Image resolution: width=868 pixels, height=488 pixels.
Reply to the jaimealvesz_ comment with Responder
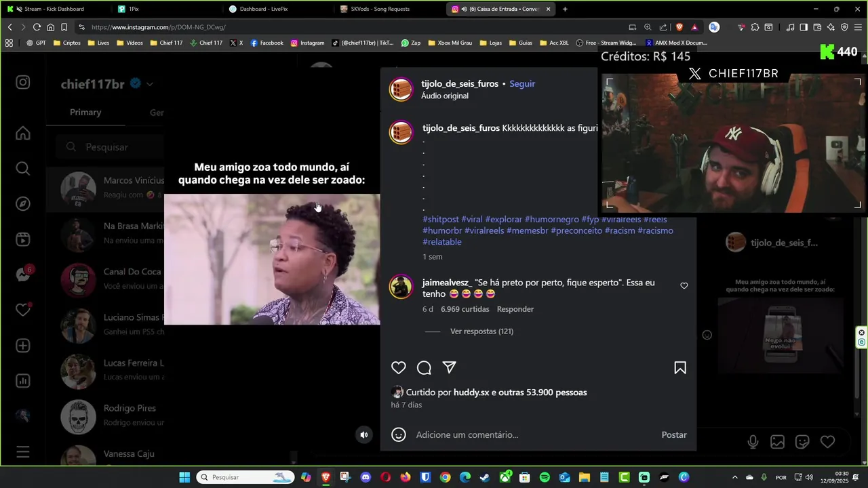515,309
